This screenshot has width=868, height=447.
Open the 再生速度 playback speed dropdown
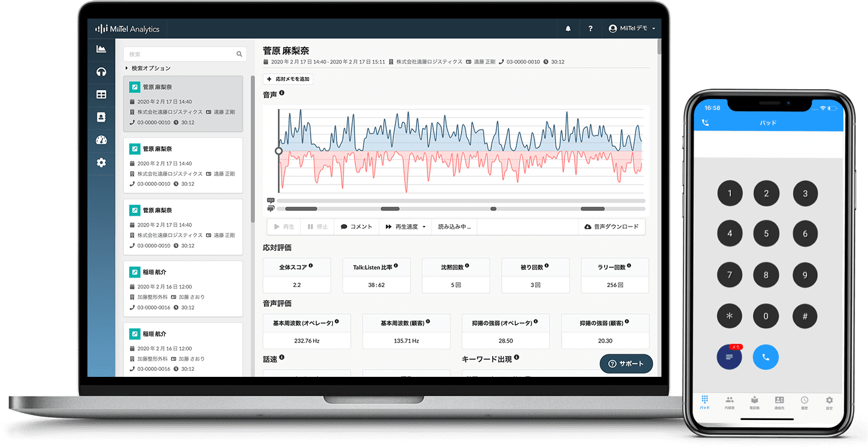click(x=405, y=226)
